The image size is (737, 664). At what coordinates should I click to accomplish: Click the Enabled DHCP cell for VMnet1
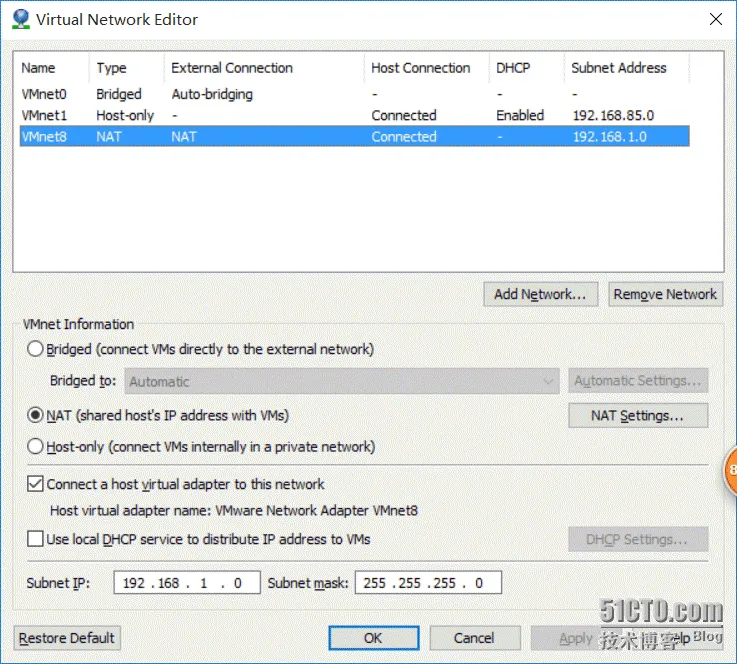coord(520,116)
